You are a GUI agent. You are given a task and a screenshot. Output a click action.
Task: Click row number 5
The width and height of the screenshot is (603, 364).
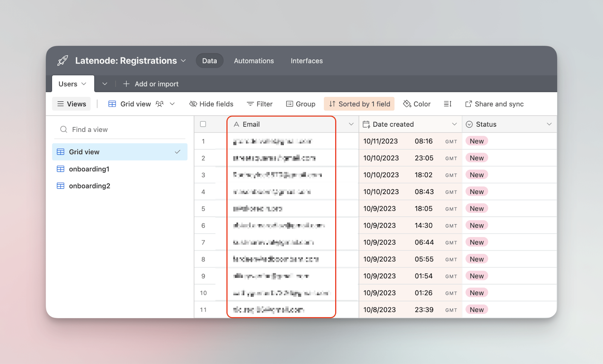point(203,209)
